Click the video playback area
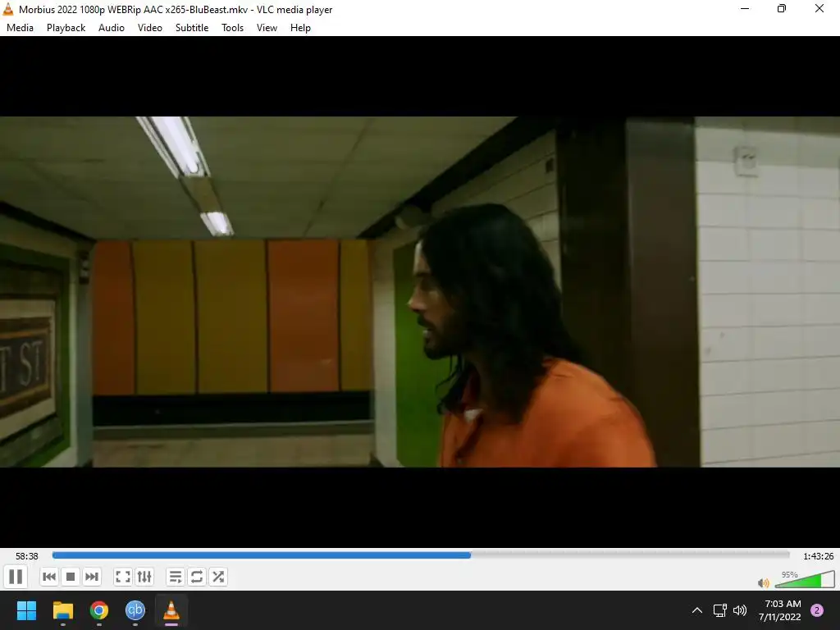This screenshot has height=630, width=840. [420, 292]
